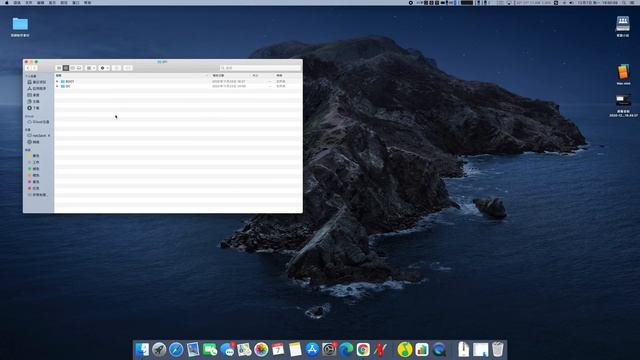Expand the BOOT folder disclosure triangle
Image resolution: width=640 pixels, height=360 pixels.
57,82
